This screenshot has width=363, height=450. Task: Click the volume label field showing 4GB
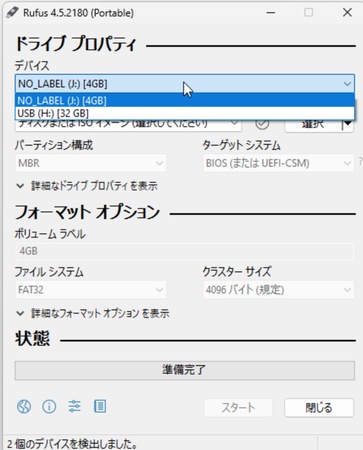(185, 251)
